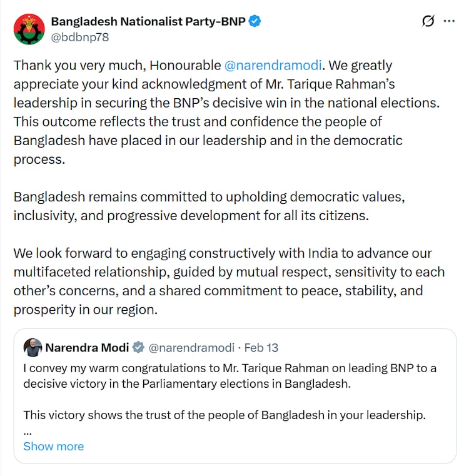This screenshot has width=469, height=476.
Task: Click the ellipsis in the quoted tweet
Action: (x=27, y=432)
